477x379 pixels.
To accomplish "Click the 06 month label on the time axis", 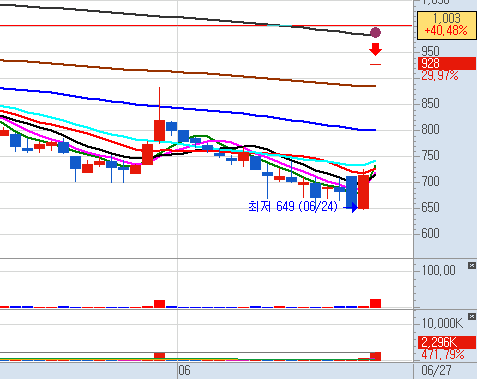I will point(184,370).
